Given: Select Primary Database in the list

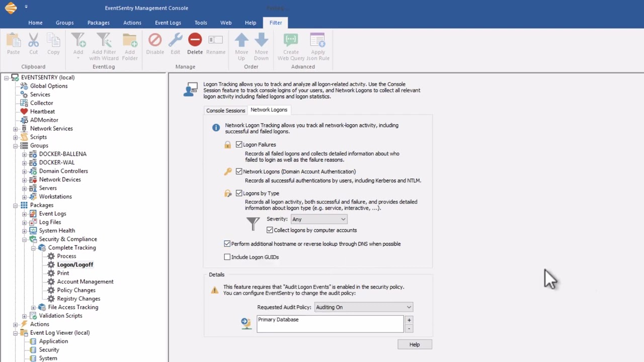Looking at the screenshot, I should 278,320.
